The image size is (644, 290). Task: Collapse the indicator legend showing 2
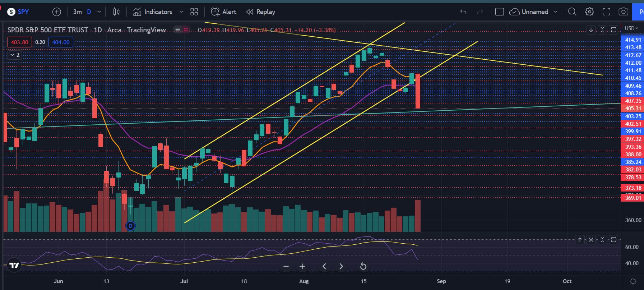point(15,55)
